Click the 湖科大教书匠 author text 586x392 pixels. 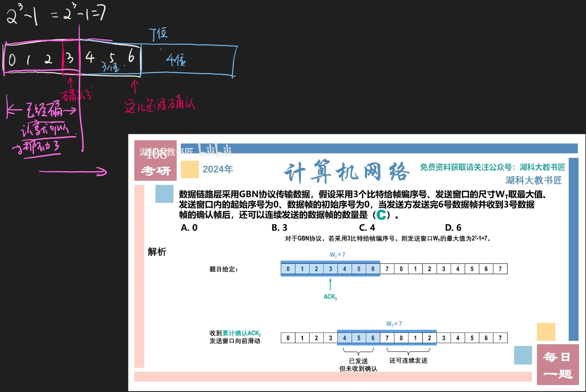click(x=534, y=180)
